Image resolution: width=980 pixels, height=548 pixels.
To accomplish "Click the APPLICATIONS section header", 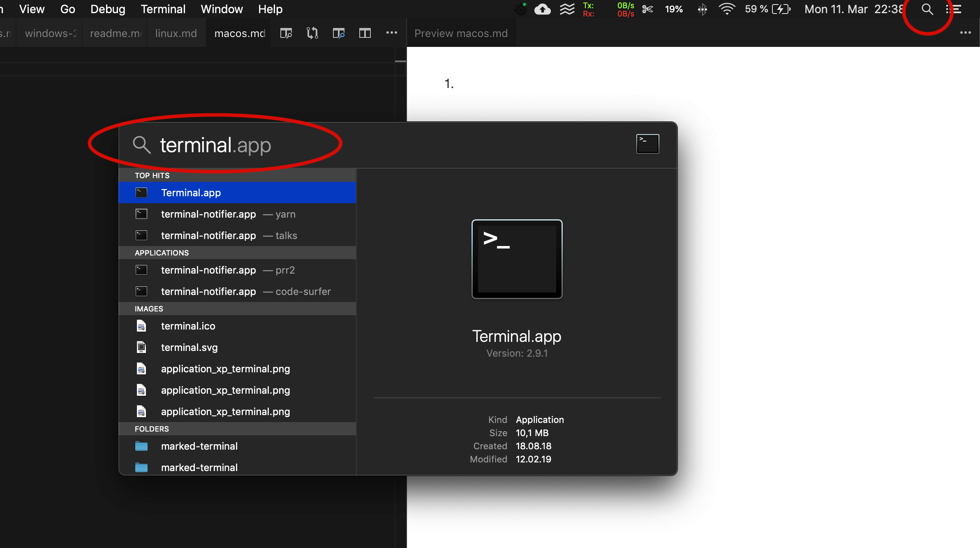I will pos(237,253).
